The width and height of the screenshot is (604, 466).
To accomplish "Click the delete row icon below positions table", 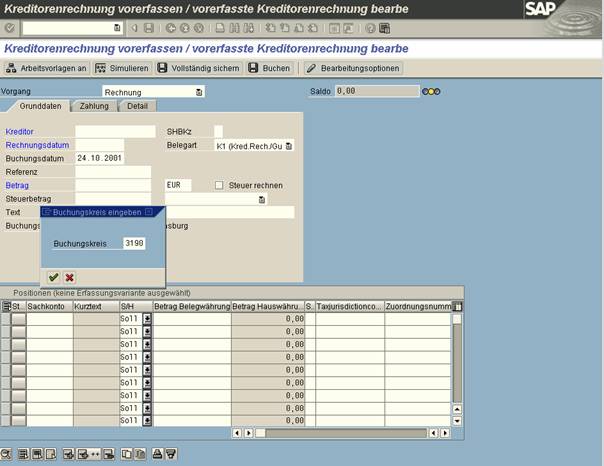I will pyautogui.click(x=108, y=454).
